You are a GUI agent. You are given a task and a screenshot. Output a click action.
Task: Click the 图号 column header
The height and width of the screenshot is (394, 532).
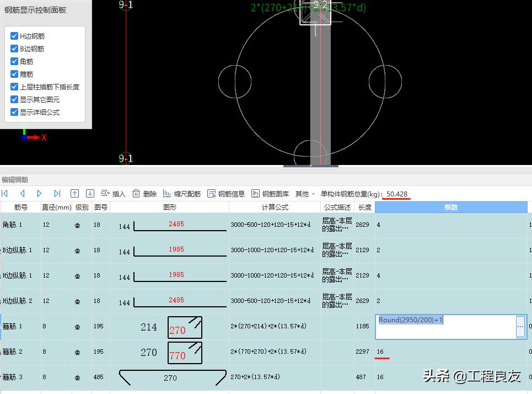pos(101,207)
